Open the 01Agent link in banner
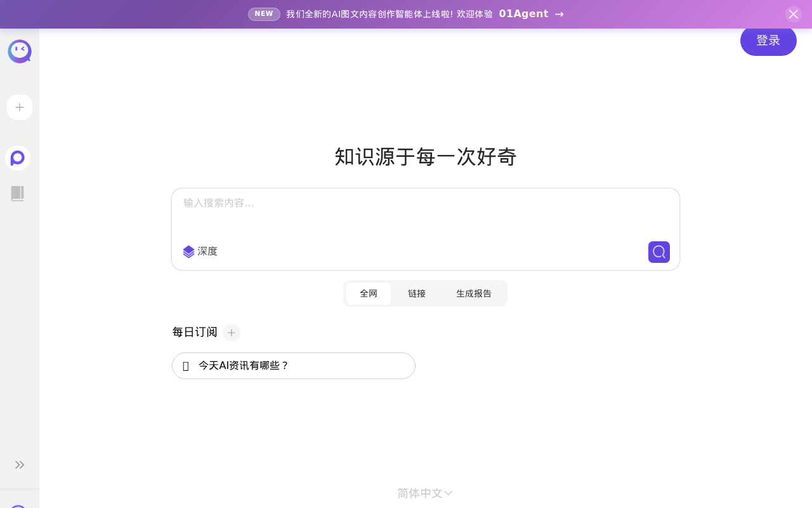The width and height of the screenshot is (812, 508). [x=531, y=14]
